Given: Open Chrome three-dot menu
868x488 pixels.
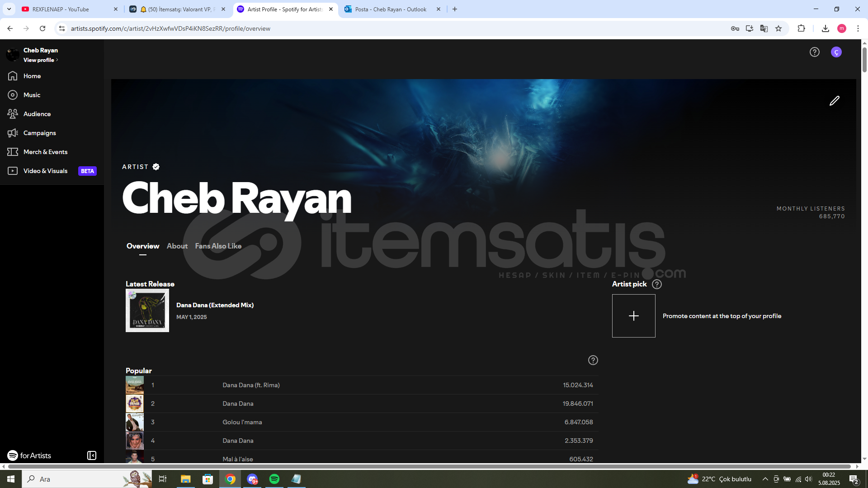Looking at the screenshot, I should click(x=858, y=28).
